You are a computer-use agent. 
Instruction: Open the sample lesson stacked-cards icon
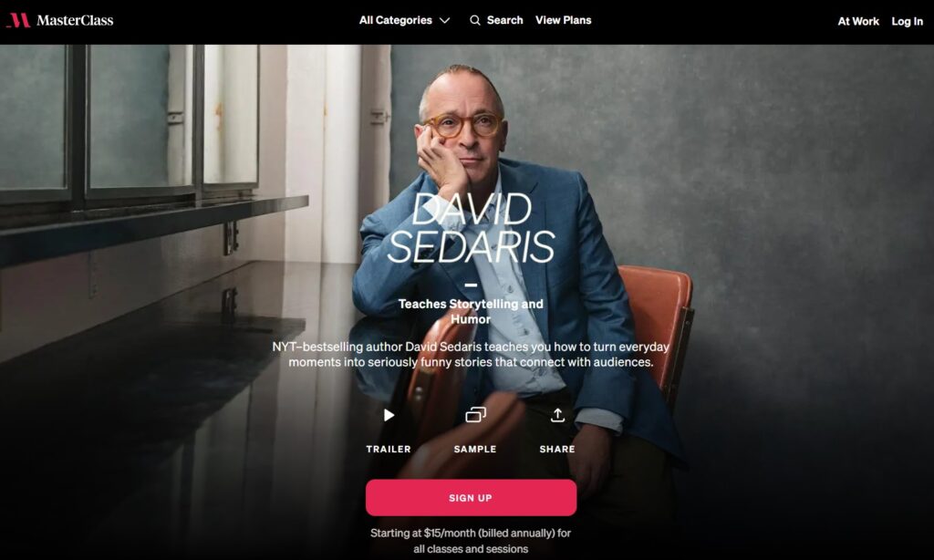pos(475,415)
